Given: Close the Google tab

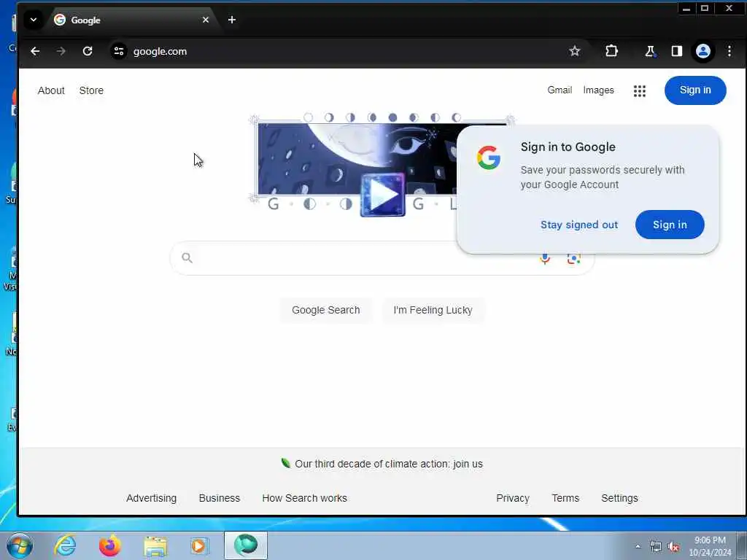Looking at the screenshot, I should 205,20.
